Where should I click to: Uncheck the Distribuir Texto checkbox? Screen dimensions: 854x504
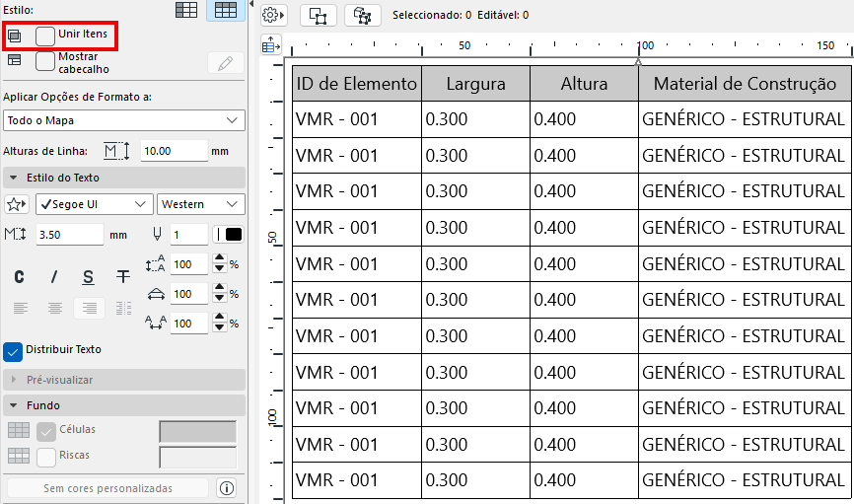click(13, 352)
